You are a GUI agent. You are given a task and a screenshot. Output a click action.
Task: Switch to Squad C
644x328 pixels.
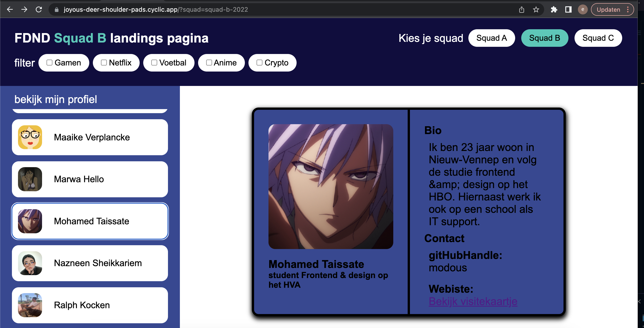598,38
